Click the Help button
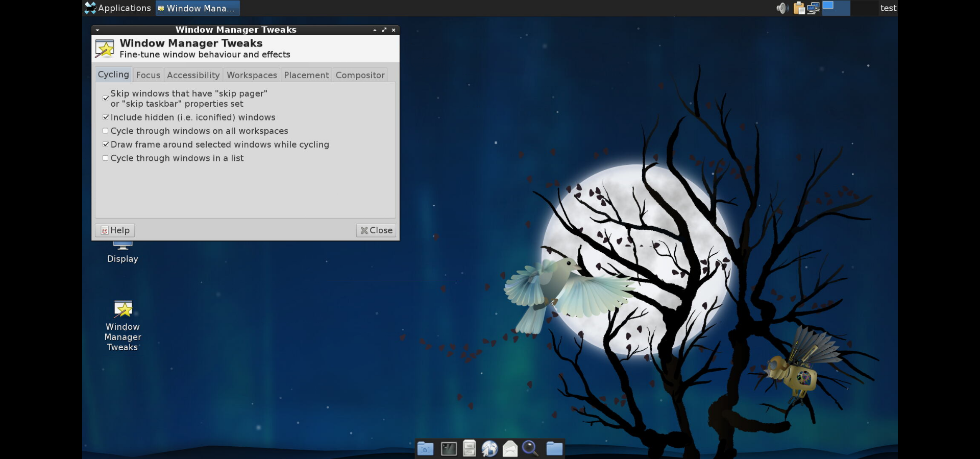 (115, 230)
